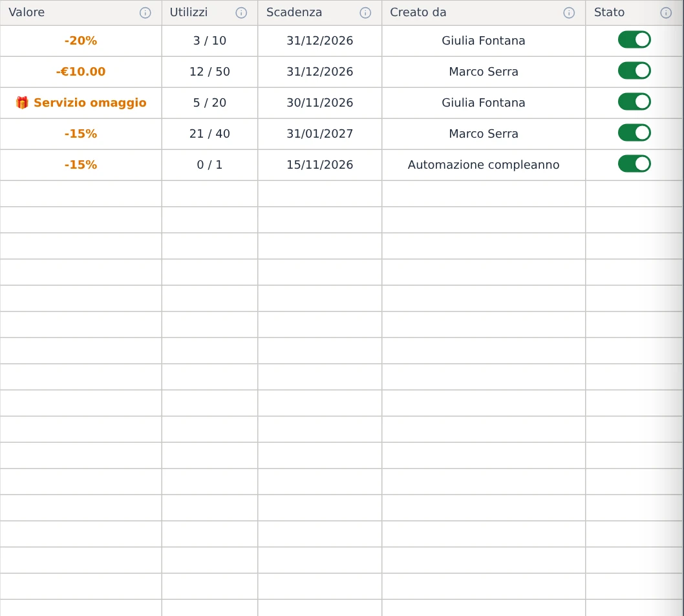
Task: Select the 15/11/2026 expiry date
Action: [320, 164]
